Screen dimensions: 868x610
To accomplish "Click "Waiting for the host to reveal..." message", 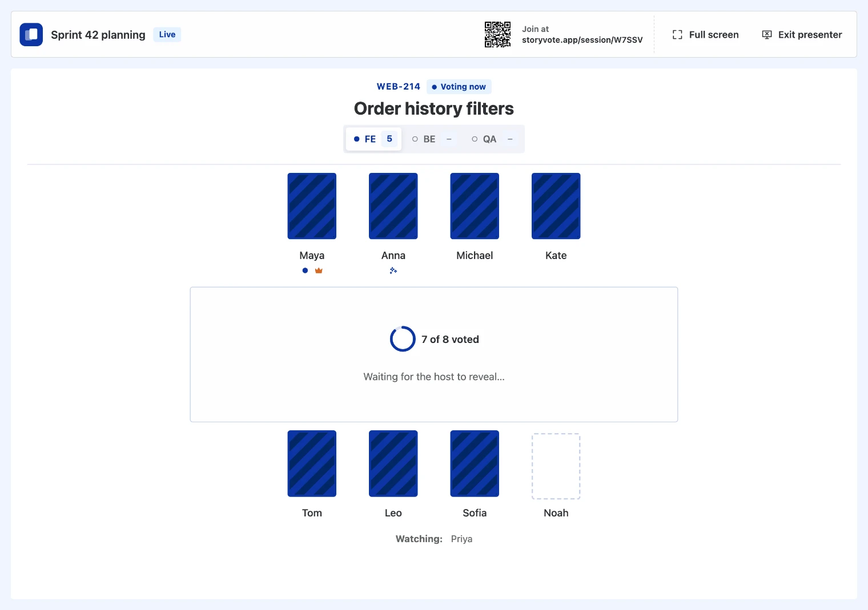I will 434,377.
